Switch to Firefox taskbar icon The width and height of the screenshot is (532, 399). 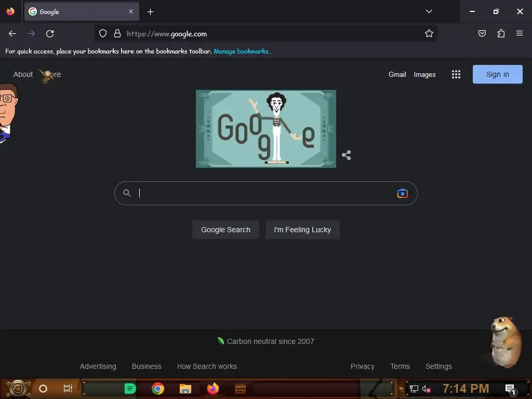pyautogui.click(x=213, y=389)
